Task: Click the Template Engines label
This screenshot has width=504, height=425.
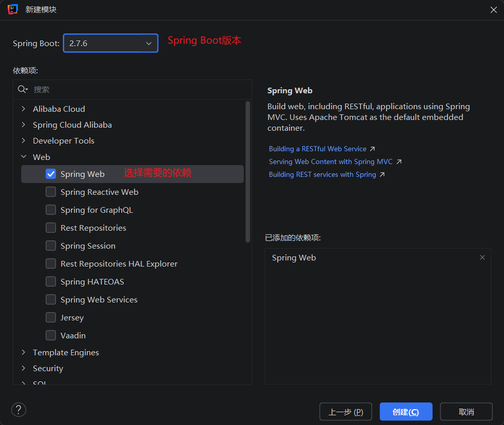Action: [66, 352]
